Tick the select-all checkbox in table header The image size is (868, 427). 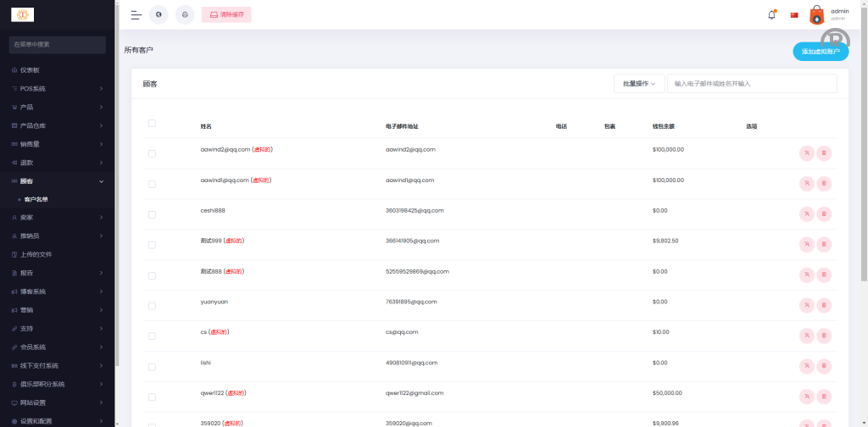[152, 124]
